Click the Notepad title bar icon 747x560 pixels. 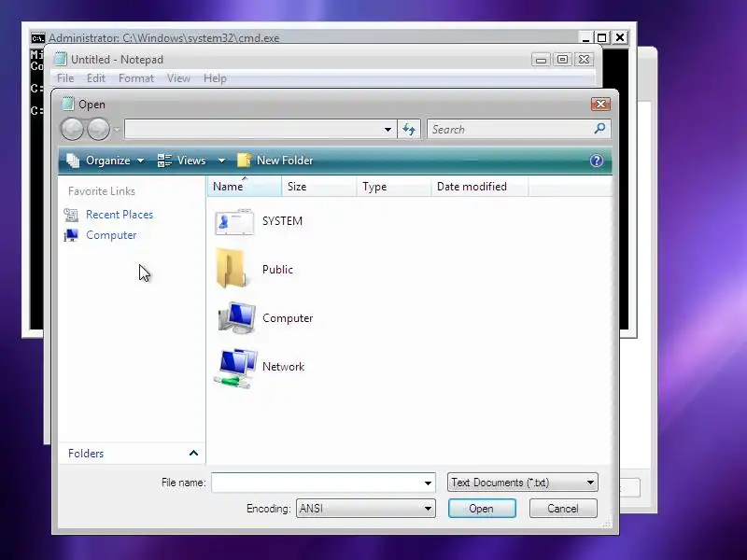(61, 59)
